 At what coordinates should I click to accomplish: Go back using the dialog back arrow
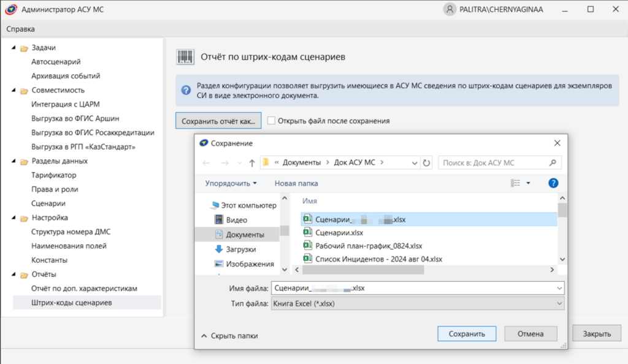(206, 163)
